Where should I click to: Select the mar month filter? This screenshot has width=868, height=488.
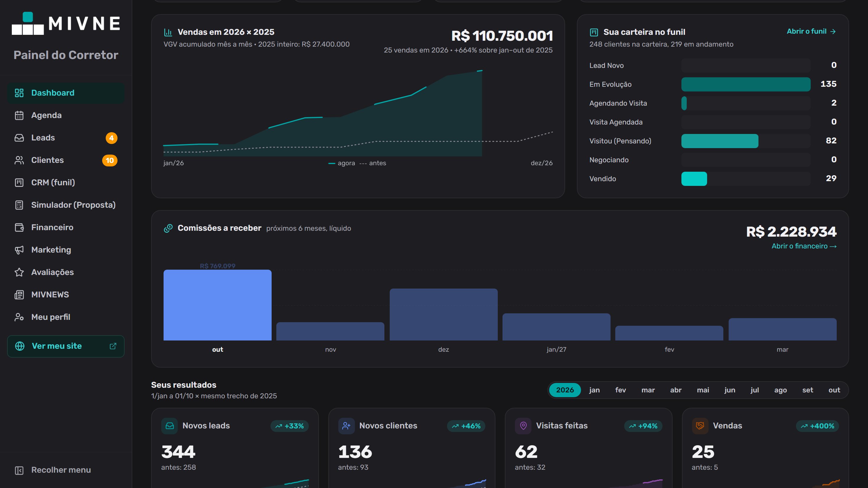coord(648,390)
